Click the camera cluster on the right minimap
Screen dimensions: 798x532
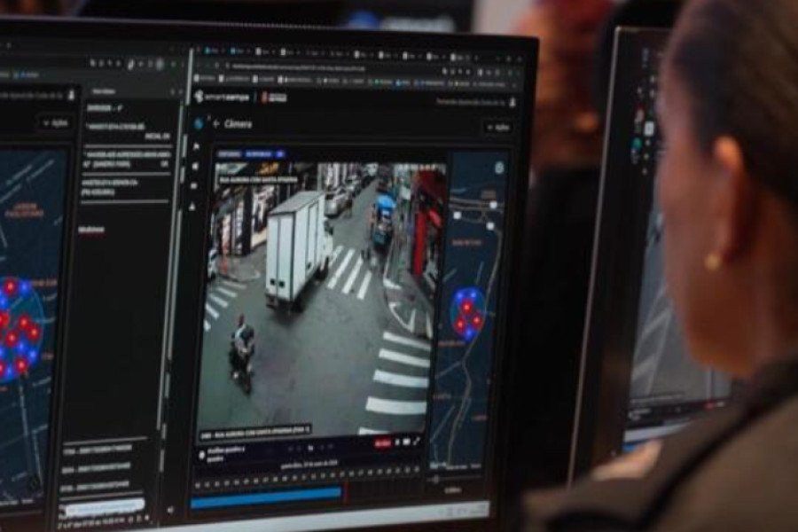tap(467, 314)
